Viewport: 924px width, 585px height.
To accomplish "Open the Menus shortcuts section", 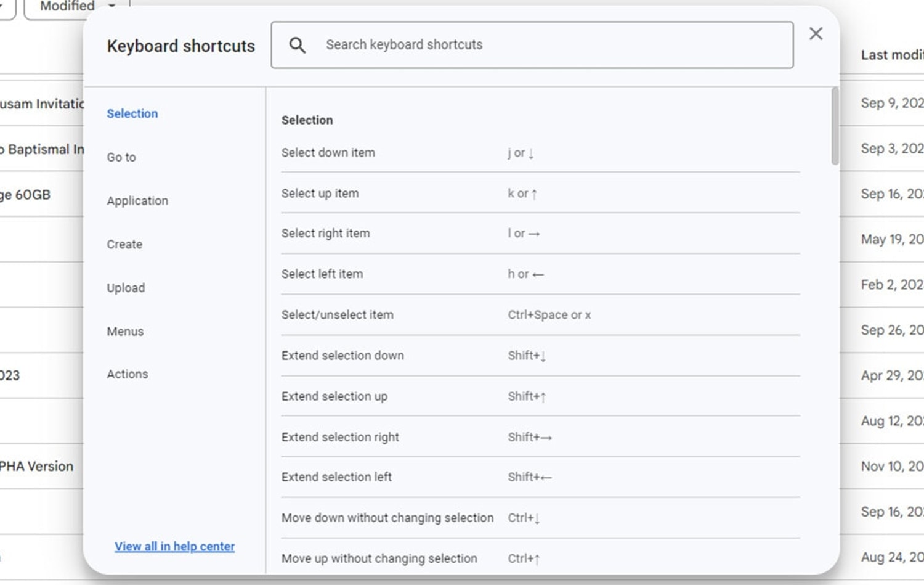I will 124,331.
